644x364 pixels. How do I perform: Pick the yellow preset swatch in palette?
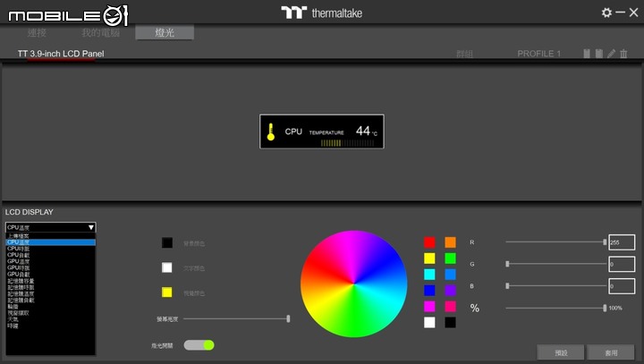[429, 258]
